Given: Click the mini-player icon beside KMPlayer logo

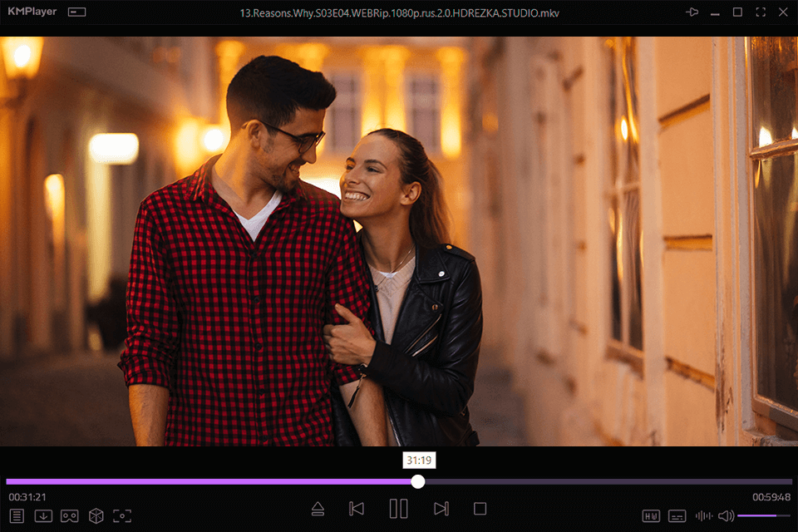Looking at the screenshot, I should coord(76,12).
